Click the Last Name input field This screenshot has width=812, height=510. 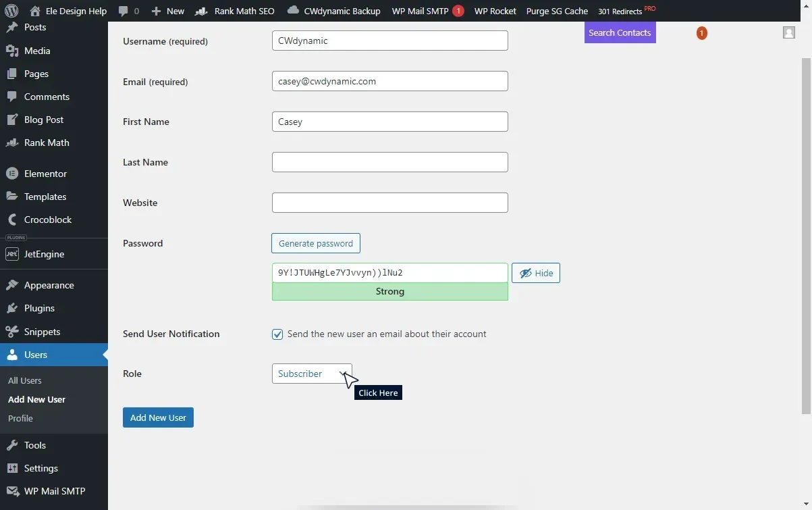click(x=389, y=162)
